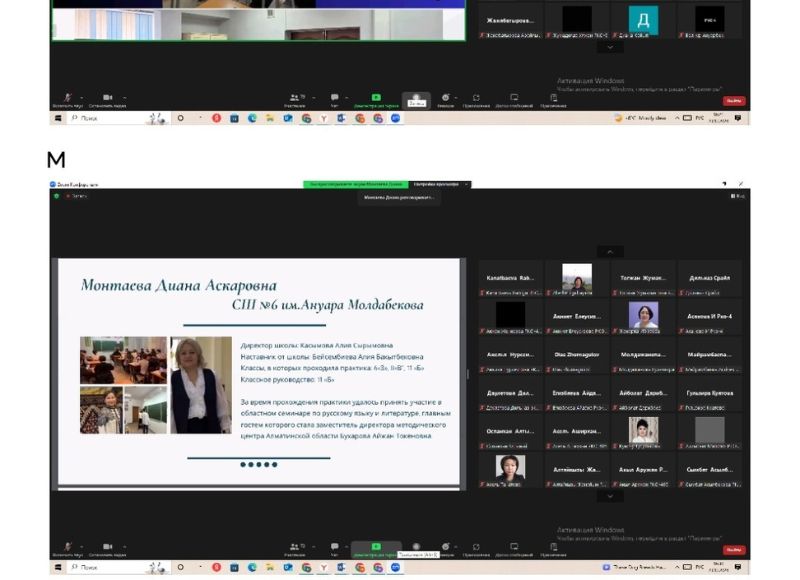Screen dimensions: 800x580
Task: Expand audio options arrow beside lower microphone
Action: (80, 546)
